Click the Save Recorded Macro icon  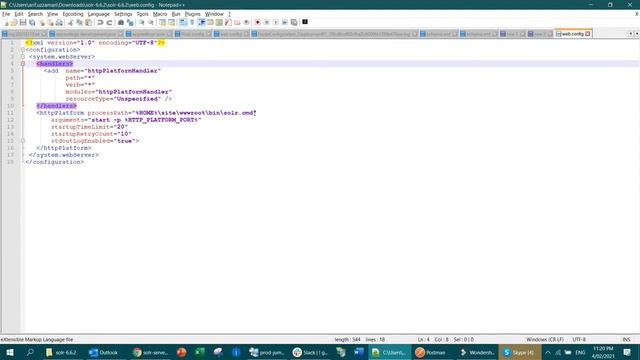293,22
